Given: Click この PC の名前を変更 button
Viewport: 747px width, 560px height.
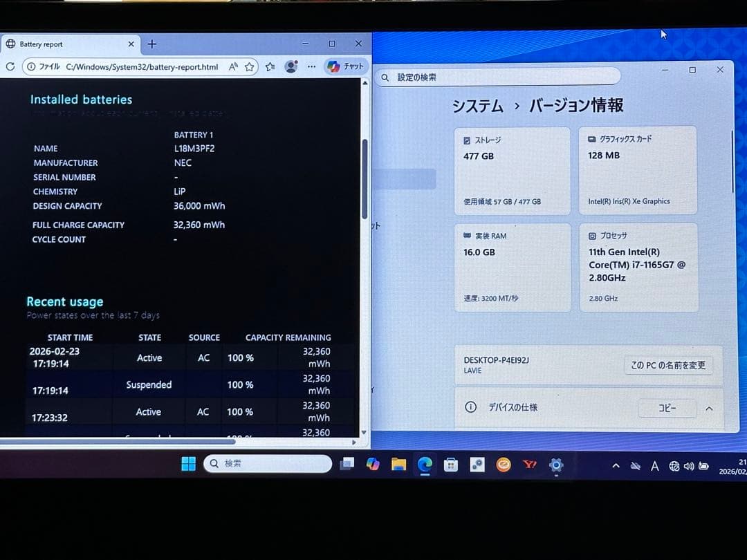Looking at the screenshot, I should (x=668, y=365).
